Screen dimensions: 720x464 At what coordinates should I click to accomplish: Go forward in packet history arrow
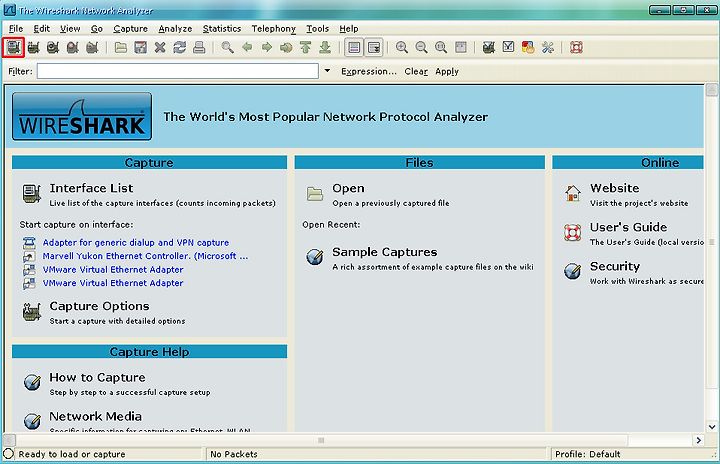[x=267, y=47]
